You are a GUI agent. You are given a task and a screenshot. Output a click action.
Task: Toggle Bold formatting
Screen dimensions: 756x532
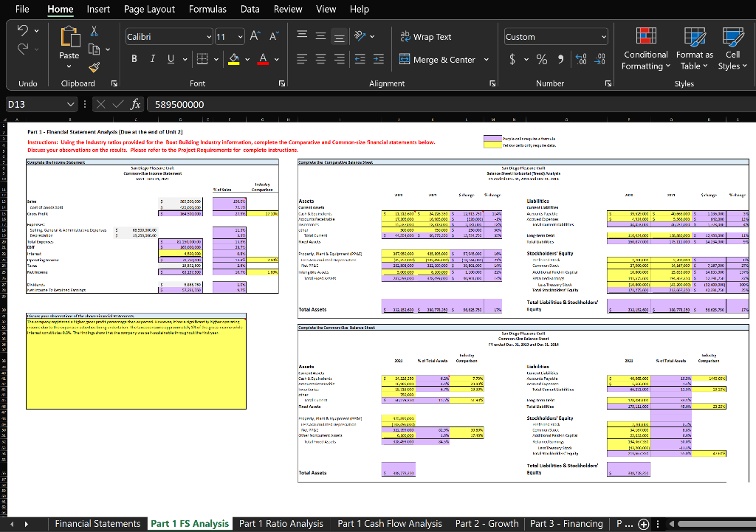click(x=135, y=60)
